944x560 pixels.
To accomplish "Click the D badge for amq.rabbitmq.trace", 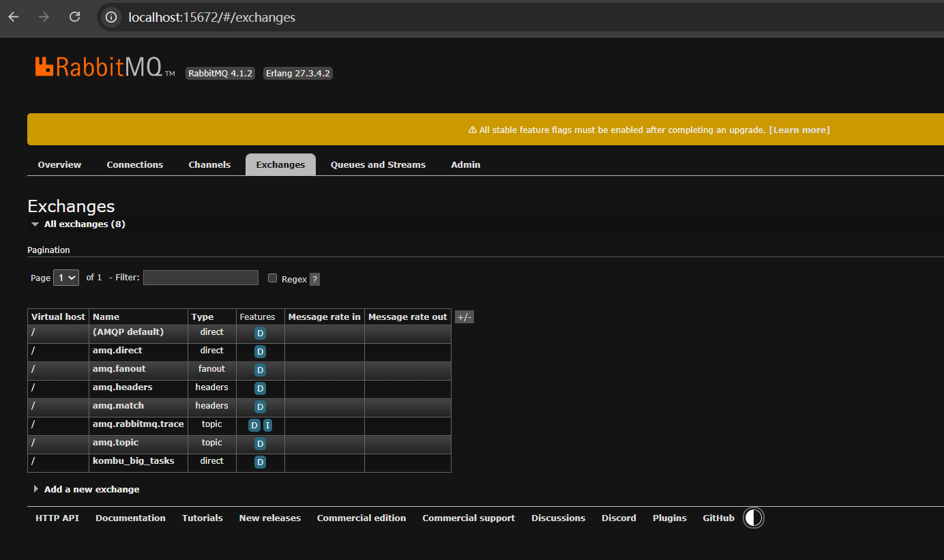I will 254,426.
